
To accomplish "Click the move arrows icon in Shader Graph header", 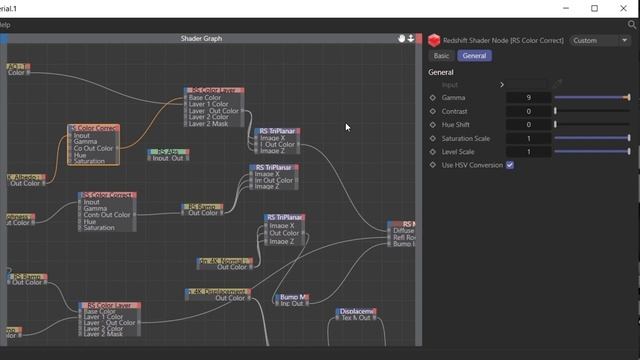I will pyautogui.click(x=411, y=38).
